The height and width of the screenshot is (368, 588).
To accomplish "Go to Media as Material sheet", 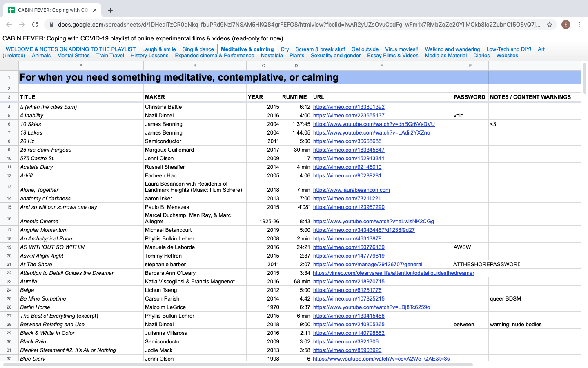I will click(445, 56).
